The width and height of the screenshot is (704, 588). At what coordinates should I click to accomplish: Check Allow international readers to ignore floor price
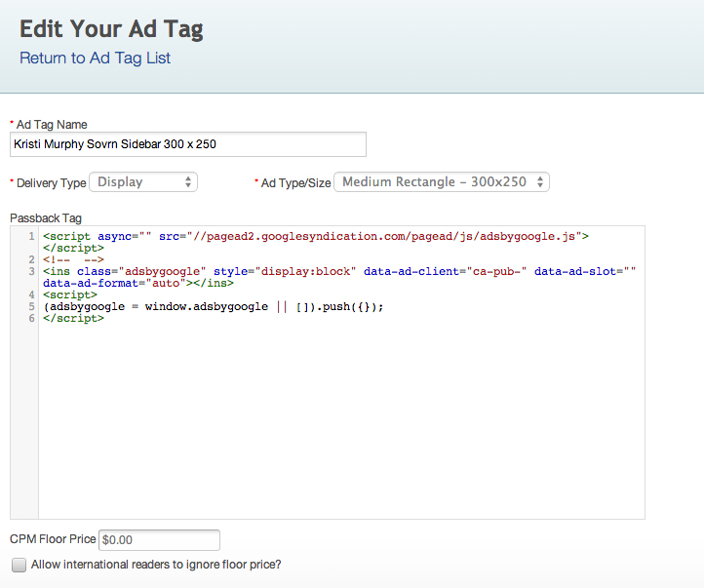click(x=19, y=565)
